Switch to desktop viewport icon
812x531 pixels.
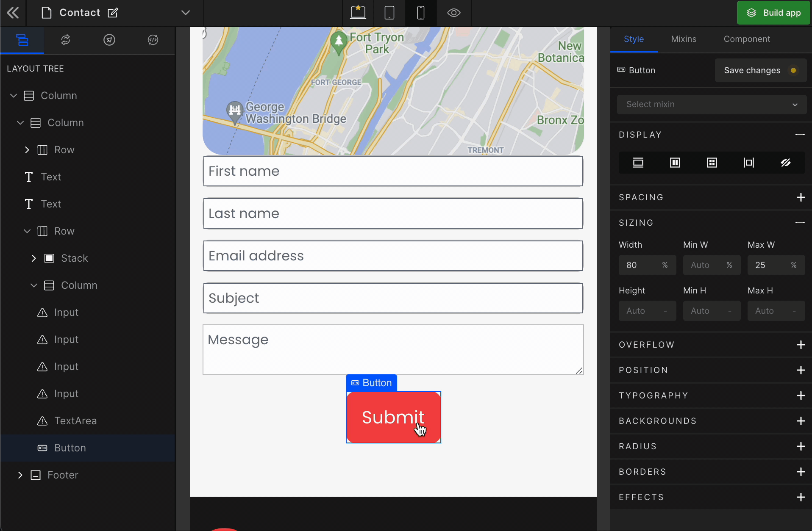pyautogui.click(x=358, y=13)
